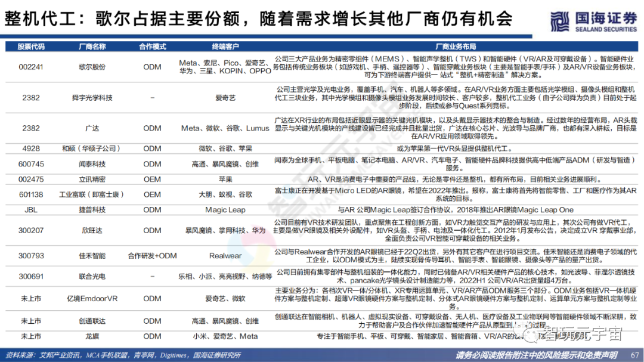This screenshot has width=644, height=362.
Task: Click stock code 300691
Action: (x=31, y=277)
